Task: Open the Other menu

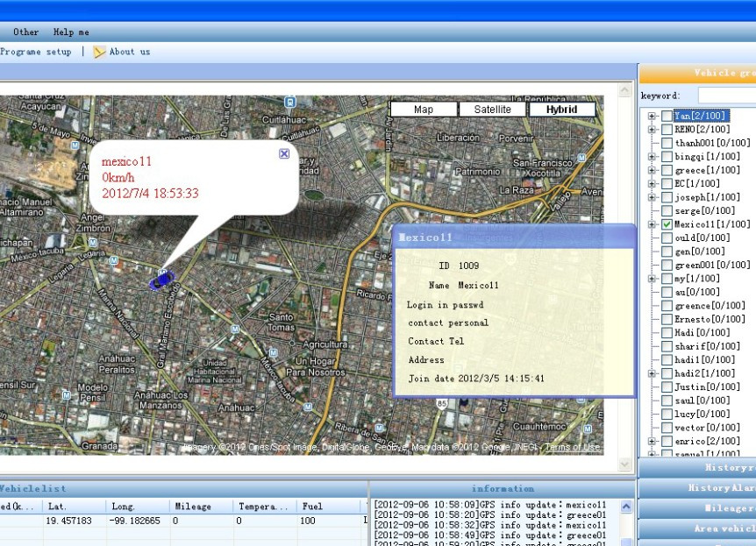Action: [x=26, y=32]
